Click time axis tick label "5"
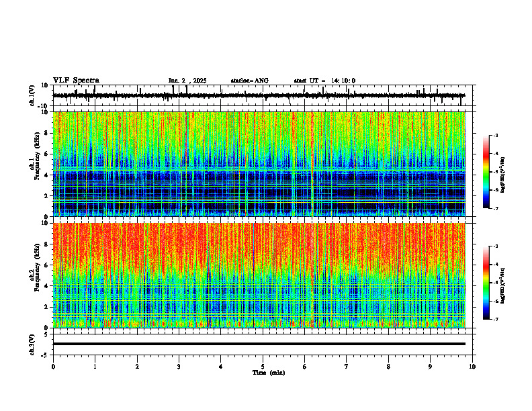The image size is (532, 411). (263, 367)
